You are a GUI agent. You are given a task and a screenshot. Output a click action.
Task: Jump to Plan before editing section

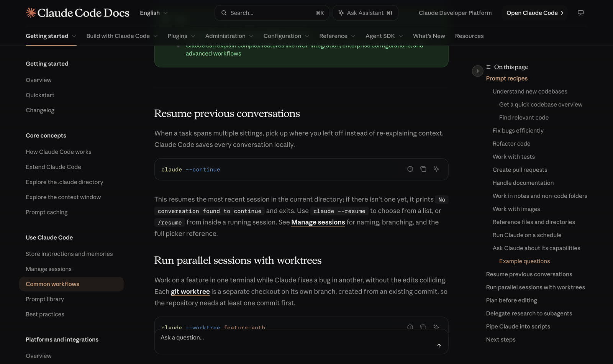(511, 300)
